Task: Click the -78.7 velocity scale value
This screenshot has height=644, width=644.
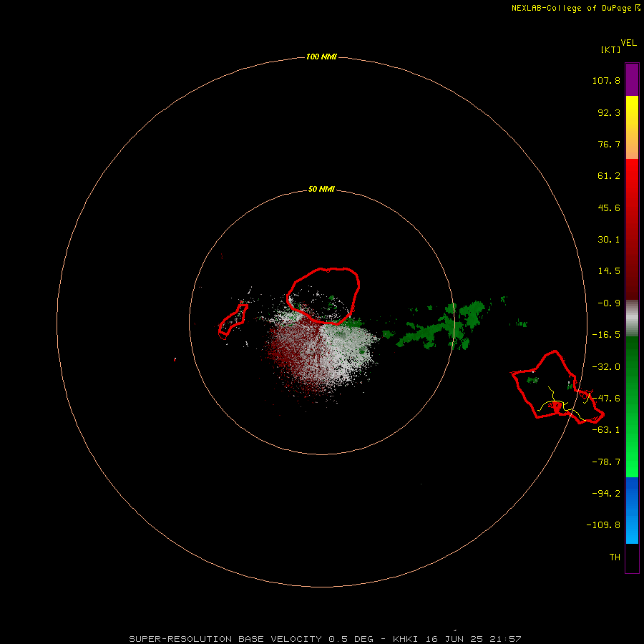Action: [x=606, y=462]
